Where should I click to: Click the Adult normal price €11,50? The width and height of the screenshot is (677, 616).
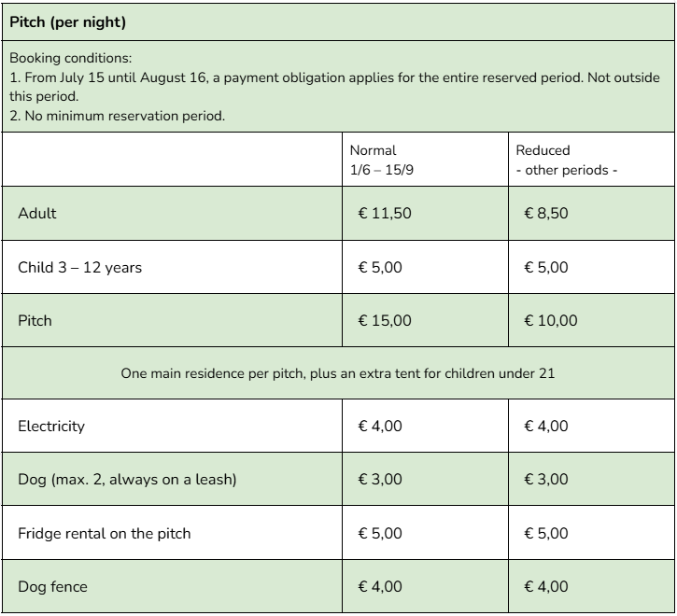point(385,213)
